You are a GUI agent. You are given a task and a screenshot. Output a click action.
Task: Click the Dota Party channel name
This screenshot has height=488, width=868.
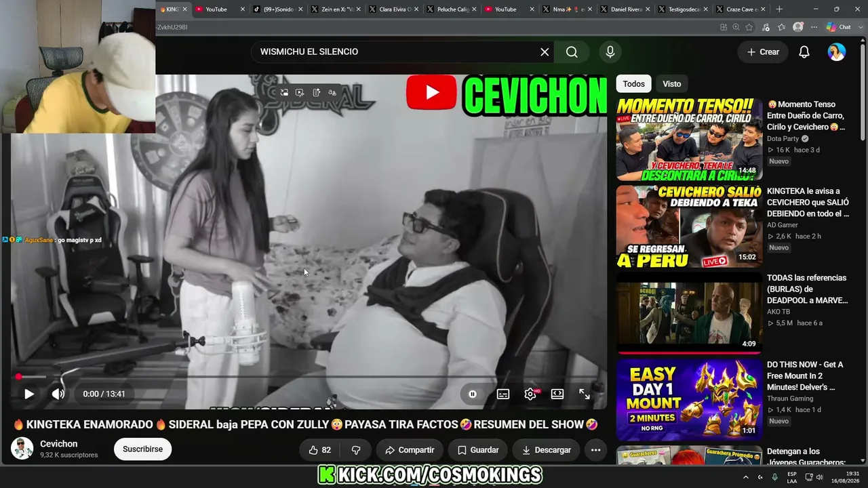(x=783, y=139)
